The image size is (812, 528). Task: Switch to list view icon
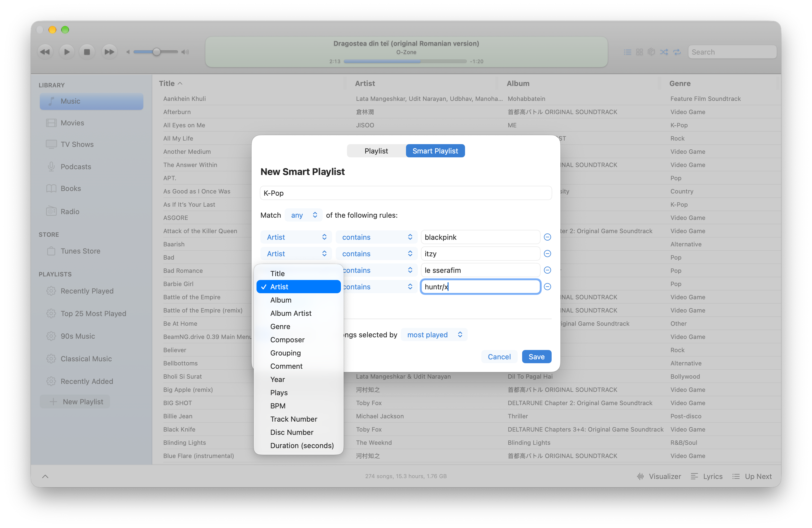[627, 52]
